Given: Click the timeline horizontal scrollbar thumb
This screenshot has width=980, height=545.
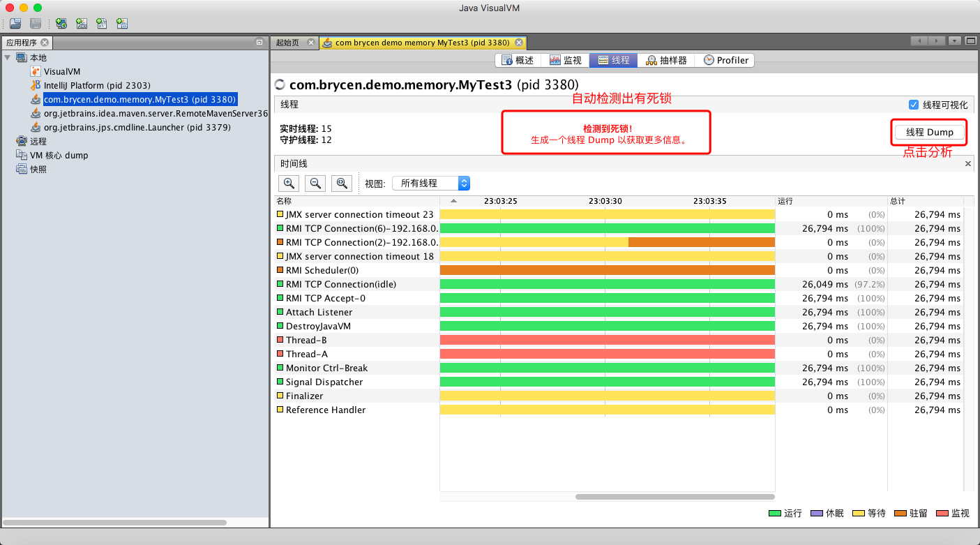Looking at the screenshot, I should 675,497.
